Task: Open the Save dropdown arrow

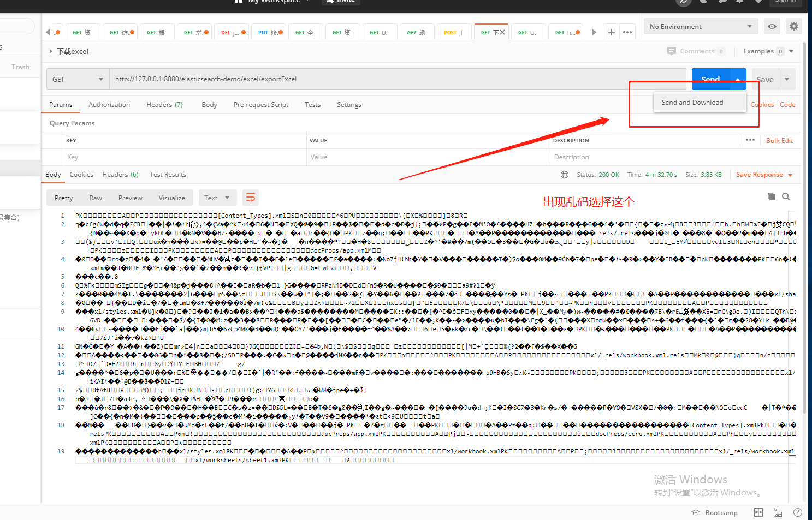Action: 787,80
